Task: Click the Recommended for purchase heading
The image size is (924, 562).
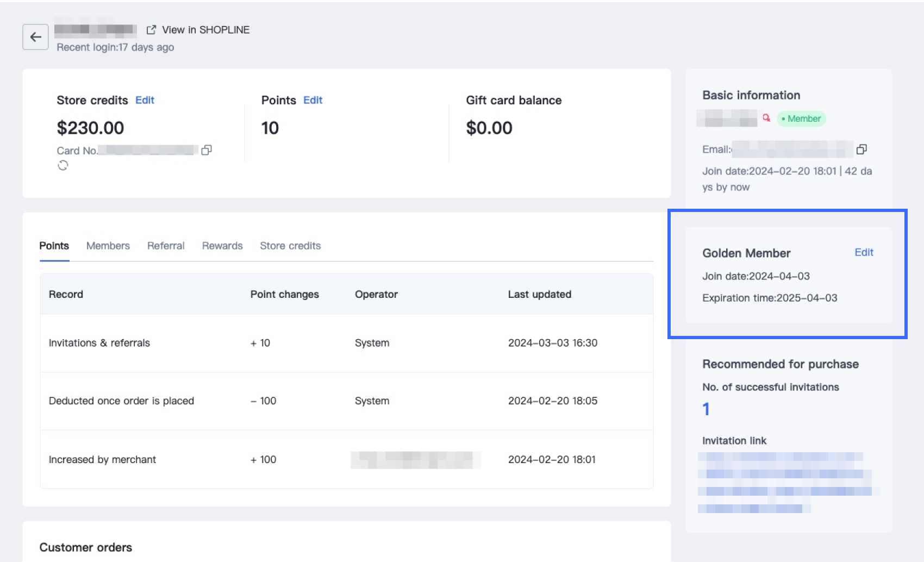Action: click(781, 364)
